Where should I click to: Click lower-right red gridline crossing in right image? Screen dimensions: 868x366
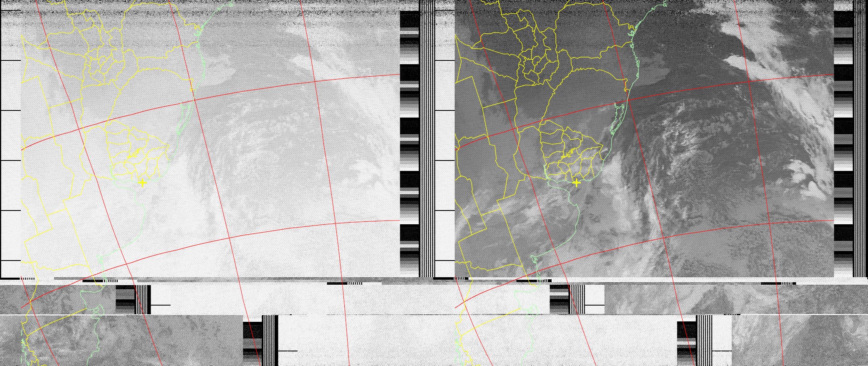click(769, 224)
